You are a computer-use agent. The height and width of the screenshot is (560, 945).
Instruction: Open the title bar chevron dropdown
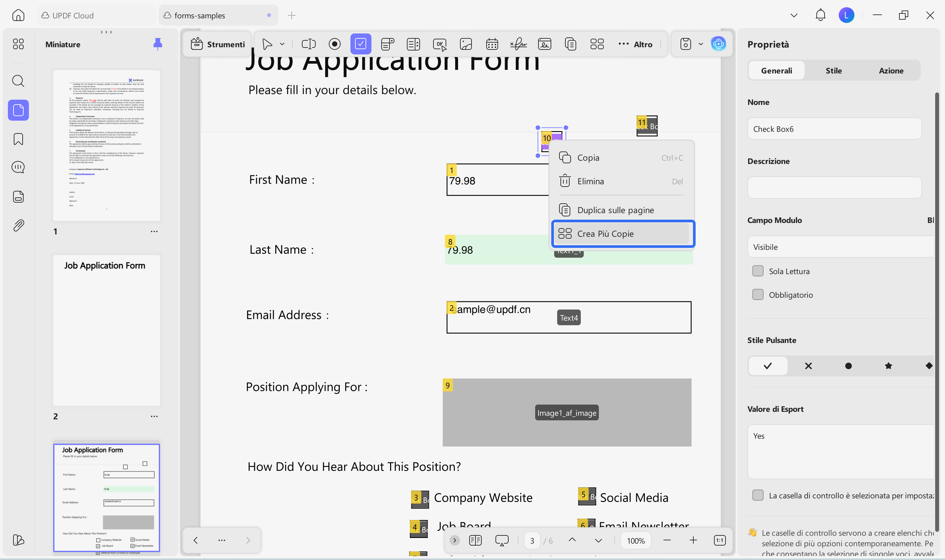click(x=794, y=15)
